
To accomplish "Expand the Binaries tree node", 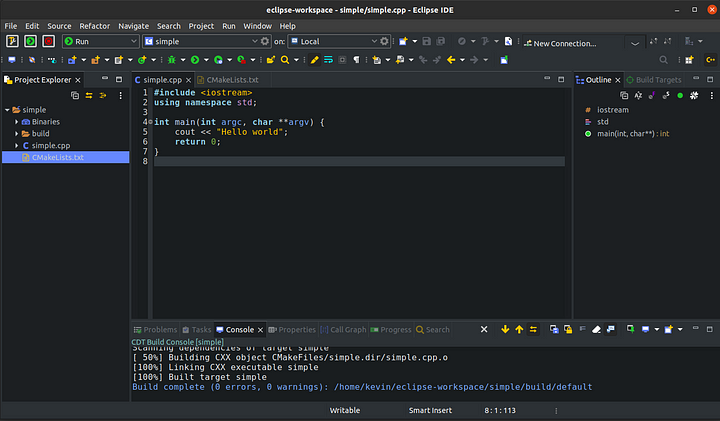I will (17, 121).
